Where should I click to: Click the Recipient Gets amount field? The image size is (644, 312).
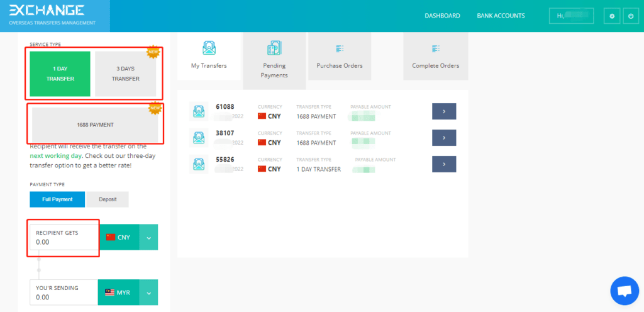(64, 237)
